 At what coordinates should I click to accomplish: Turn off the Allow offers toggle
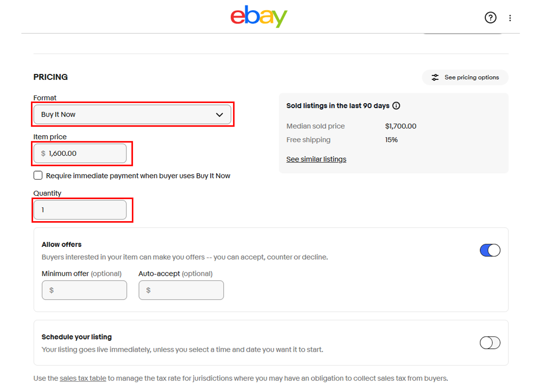(x=490, y=250)
